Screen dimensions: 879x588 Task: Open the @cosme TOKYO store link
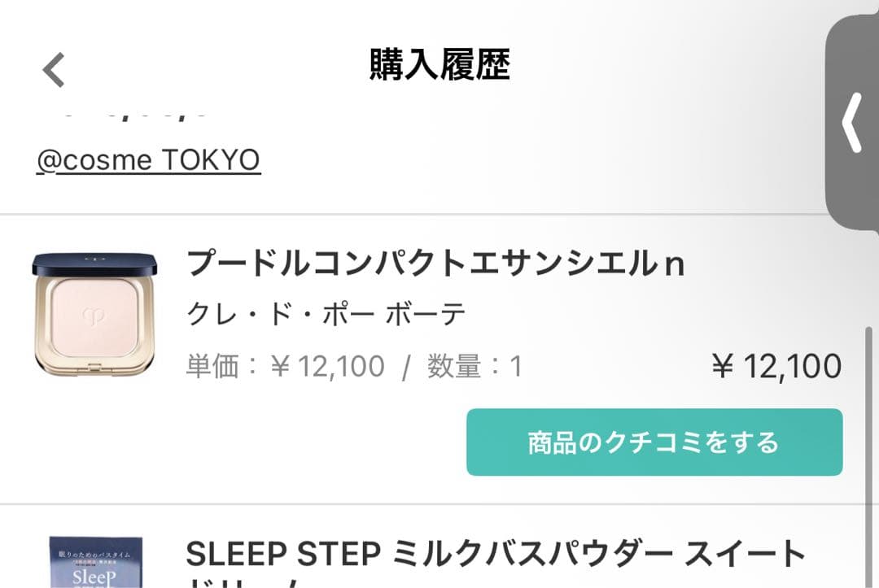point(148,160)
